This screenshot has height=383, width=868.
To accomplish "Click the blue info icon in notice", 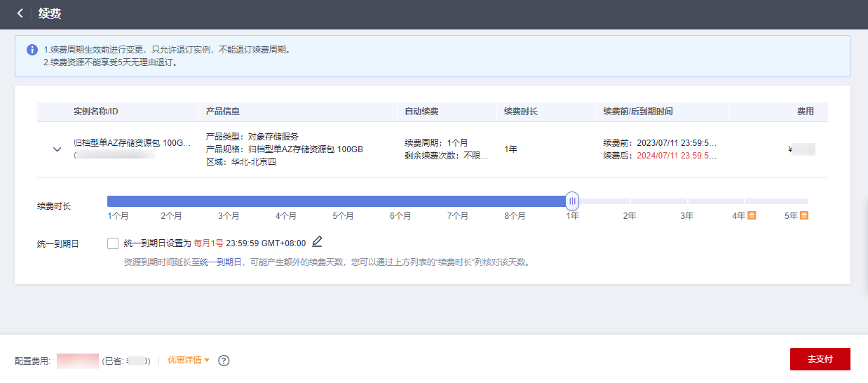I will pos(32,50).
